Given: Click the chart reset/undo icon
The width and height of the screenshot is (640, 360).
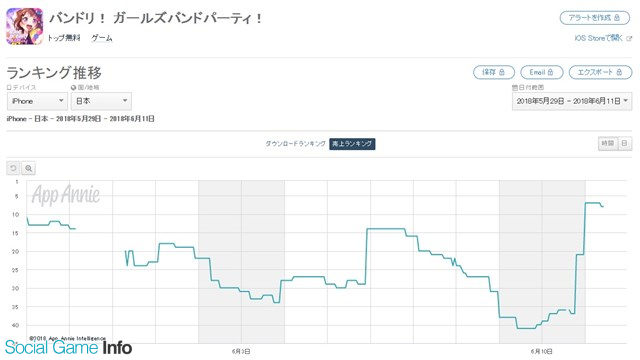Looking at the screenshot, I should (x=13, y=168).
